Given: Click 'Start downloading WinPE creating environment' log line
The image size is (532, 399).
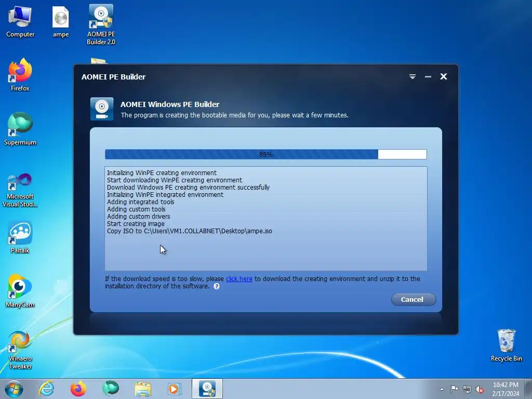Looking at the screenshot, I should point(175,180).
